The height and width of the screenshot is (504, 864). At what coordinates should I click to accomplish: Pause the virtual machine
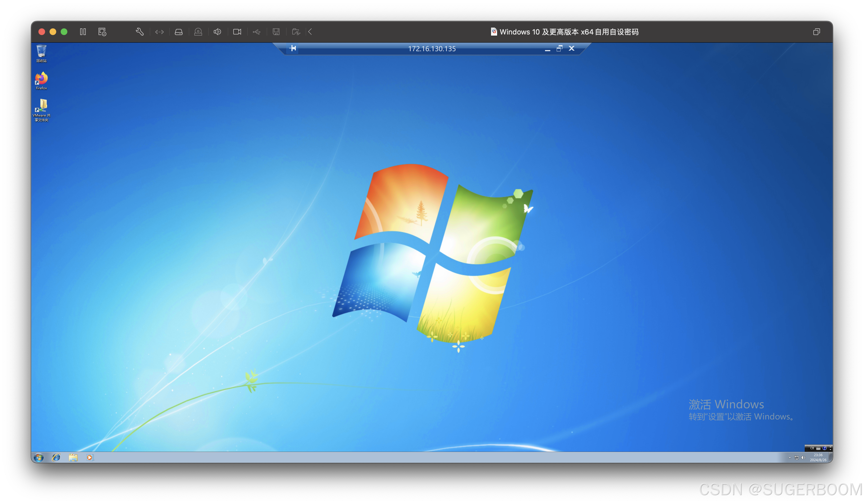pyautogui.click(x=83, y=32)
